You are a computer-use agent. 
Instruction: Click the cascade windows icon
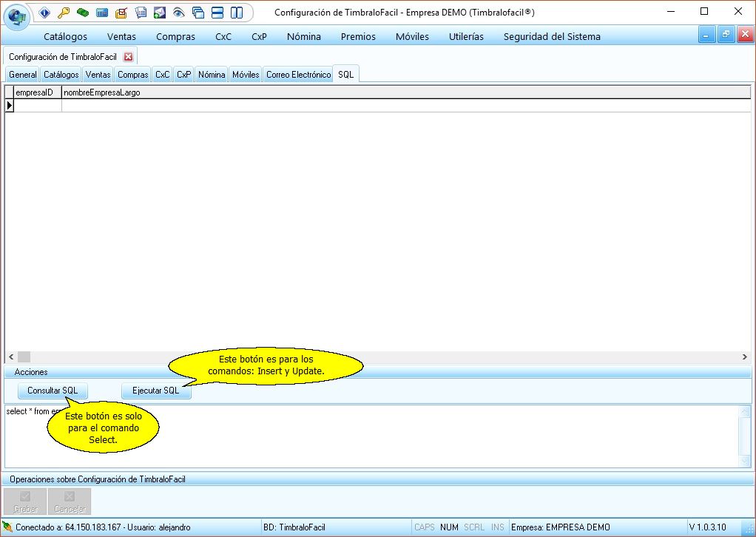point(198,13)
